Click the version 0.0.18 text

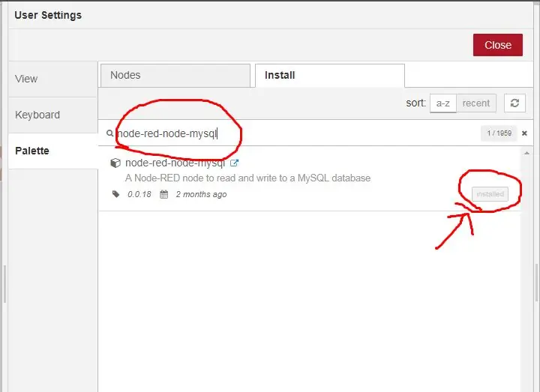click(139, 194)
